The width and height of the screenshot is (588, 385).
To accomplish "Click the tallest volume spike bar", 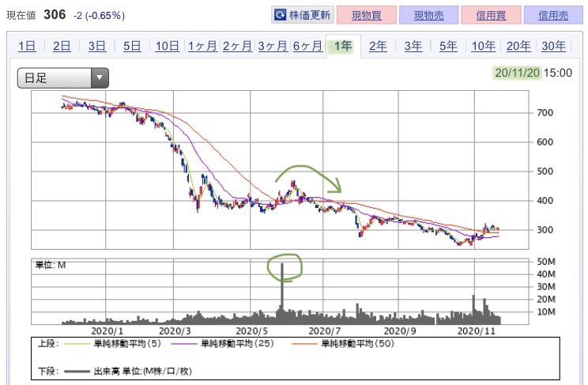I will point(282,293).
